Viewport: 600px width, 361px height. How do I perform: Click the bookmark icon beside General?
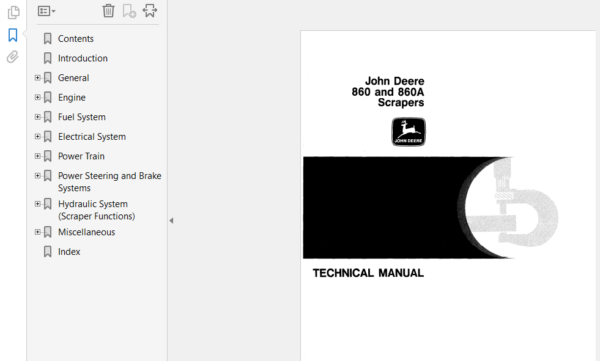[47, 78]
